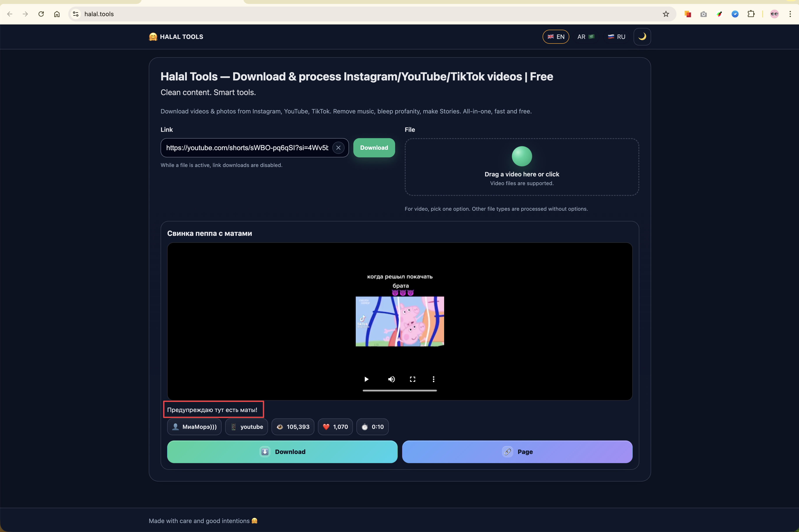Open video three-dot options menu
The height and width of the screenshot is (532, 799).
tap(433, 379)
